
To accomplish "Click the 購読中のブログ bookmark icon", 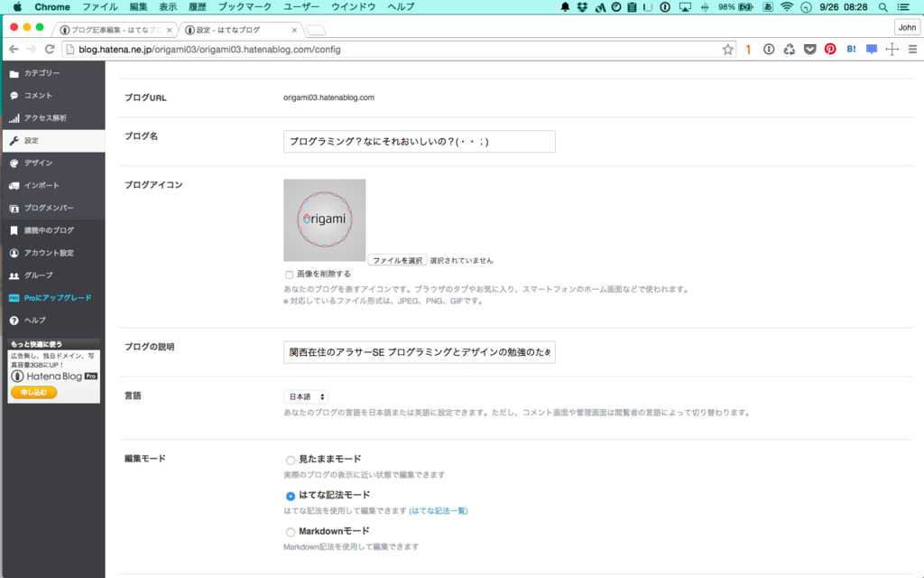I will pos(14,230).
